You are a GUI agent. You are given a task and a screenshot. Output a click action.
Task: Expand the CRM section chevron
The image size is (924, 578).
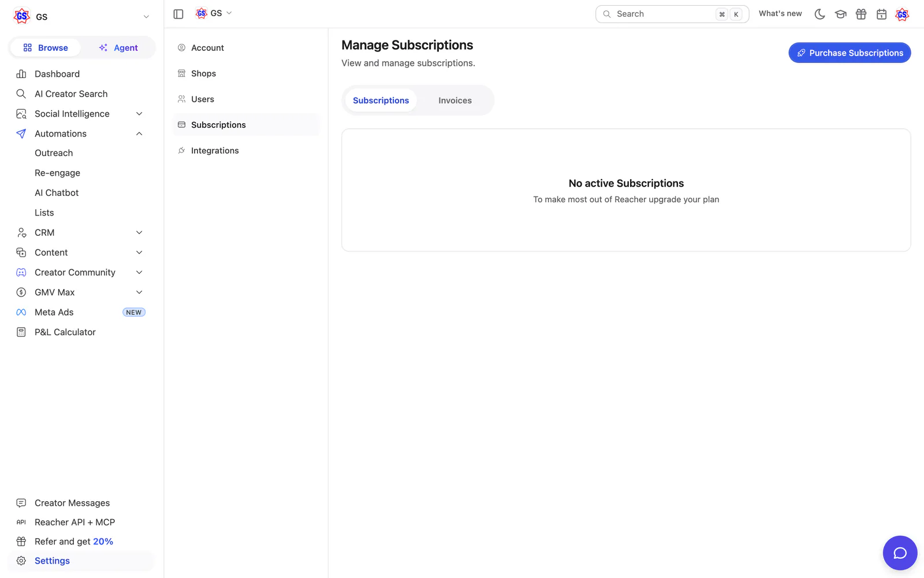coord(139,232)
